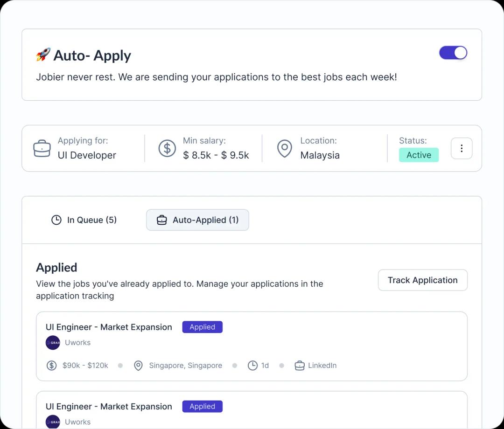Image resolution: width=504 pixels, height=429 pixels.
Task: Click the clock icon in In Queue tab
Action: [x=56, y=220]
